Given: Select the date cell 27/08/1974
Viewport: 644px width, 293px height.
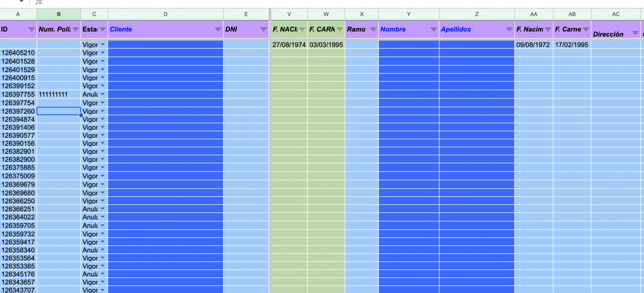Looking at the screenshot, I should [x=289, y=45].
